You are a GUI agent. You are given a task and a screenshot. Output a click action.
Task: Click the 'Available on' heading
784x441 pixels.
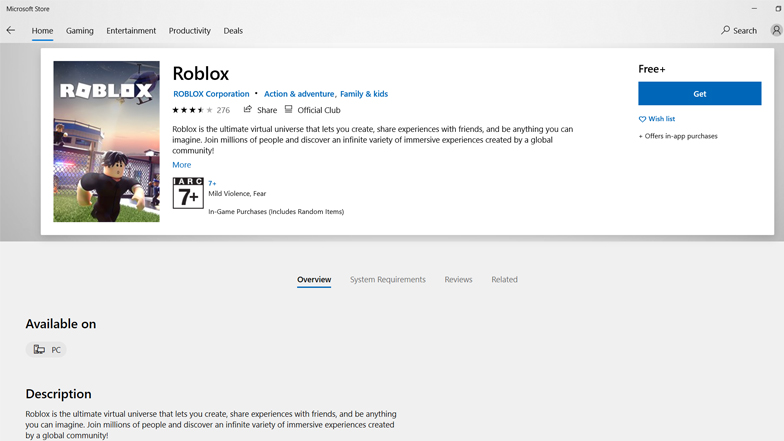click(x=61, y=324)
